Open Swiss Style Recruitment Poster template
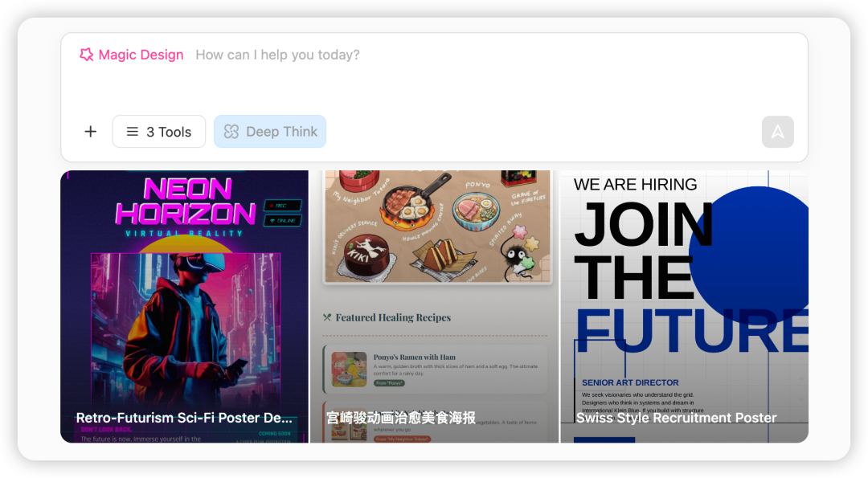868x478 pixels. point(684,307)
